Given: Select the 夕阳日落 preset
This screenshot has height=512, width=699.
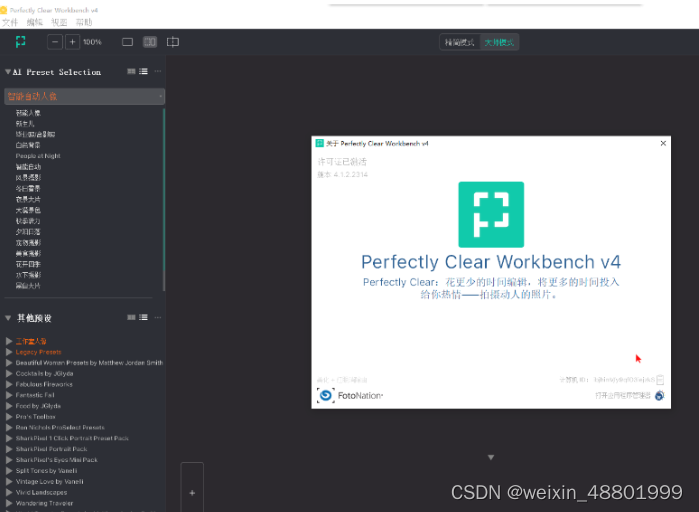Looking at the screenshot, I should click(28, 232).
